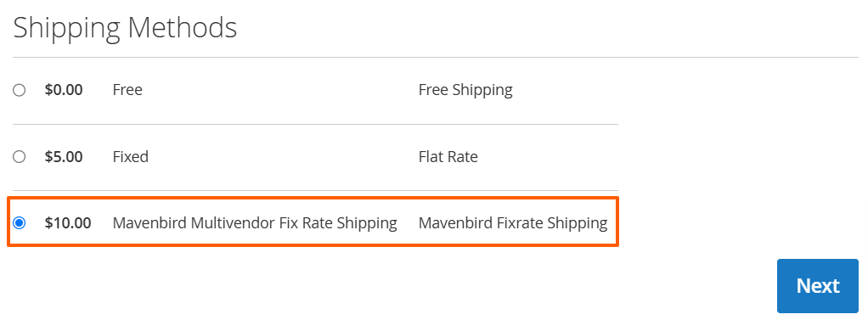The height and width of the screenshot is (320, 868).
Task: Click the divider between Free and Fixed rows
Action: (x=316, y=124)
